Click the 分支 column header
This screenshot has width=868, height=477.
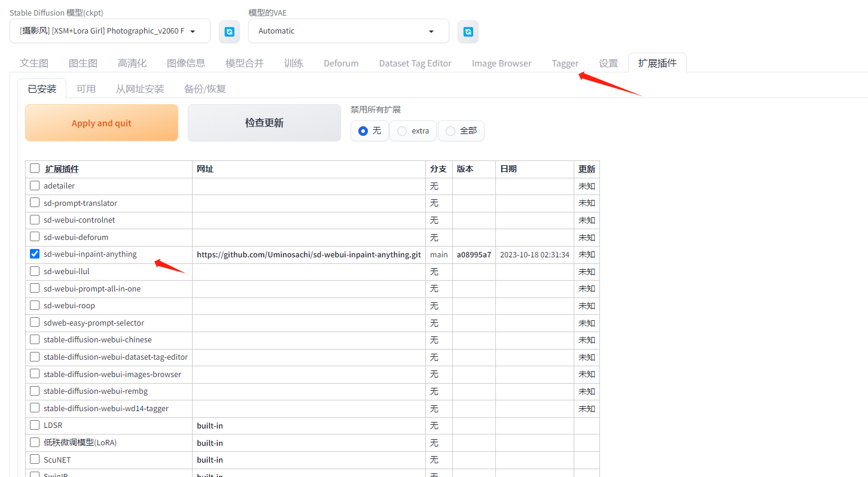438,169
